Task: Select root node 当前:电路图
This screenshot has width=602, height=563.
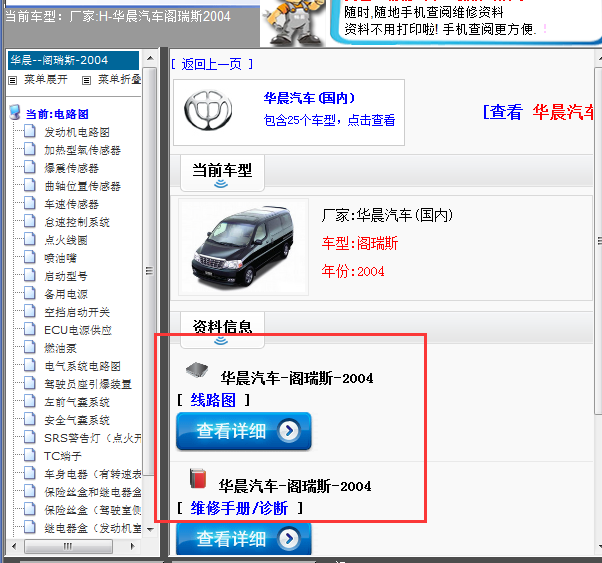Action: [x=57, y=114]
